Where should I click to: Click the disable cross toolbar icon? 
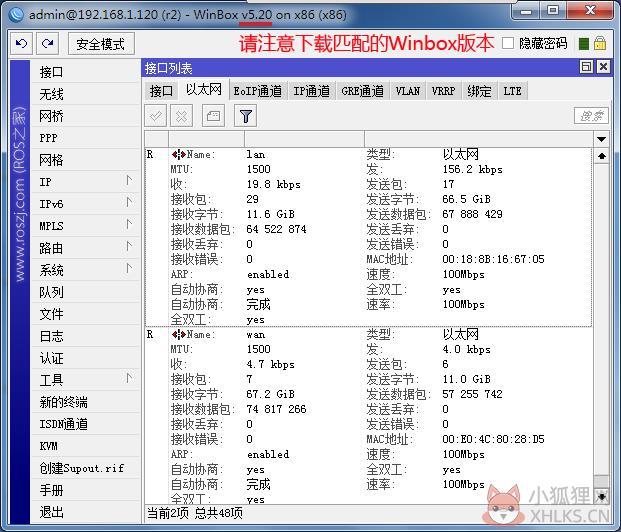click(181, 116)
